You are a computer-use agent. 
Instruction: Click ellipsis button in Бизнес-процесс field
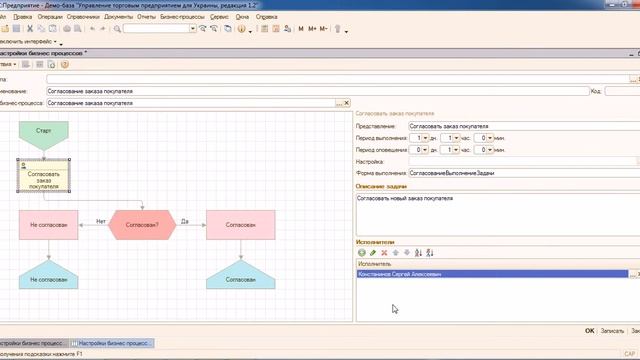pos(339,103)
